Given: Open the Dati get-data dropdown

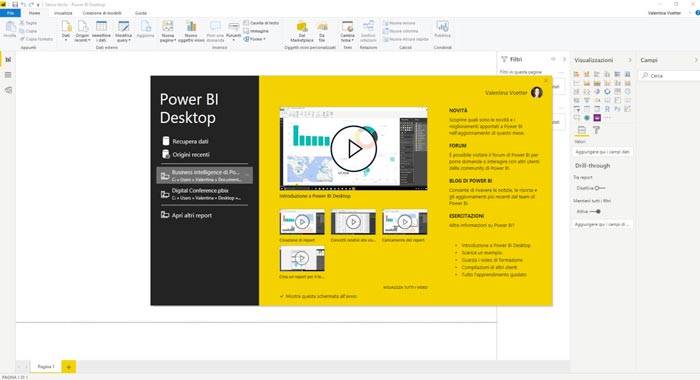Looking at the screenshot, I should pos(66,31).
